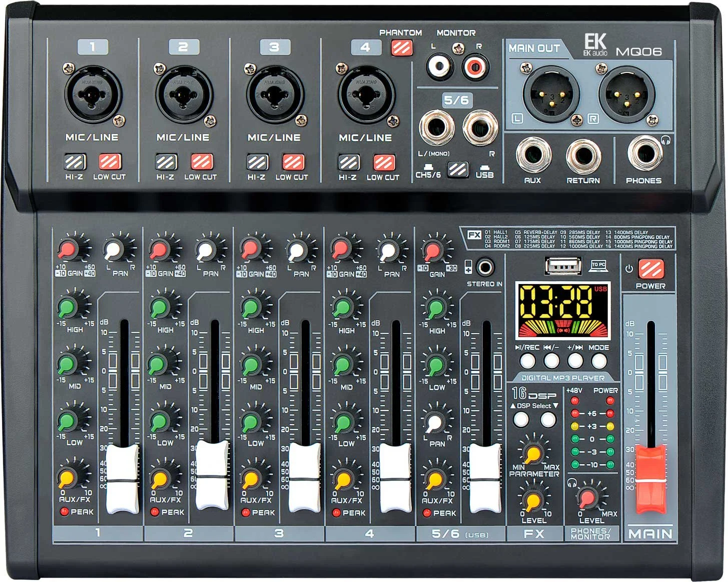Click the yellow FX PARAMETER knob

[533, 453]
